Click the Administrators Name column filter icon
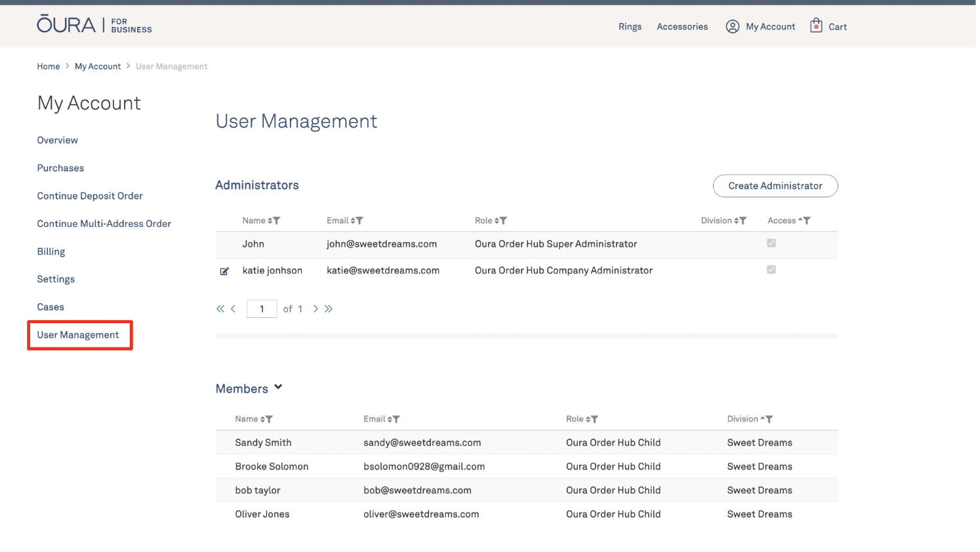The width and height of the screenshot is (980, 552). tap(277, 221)
